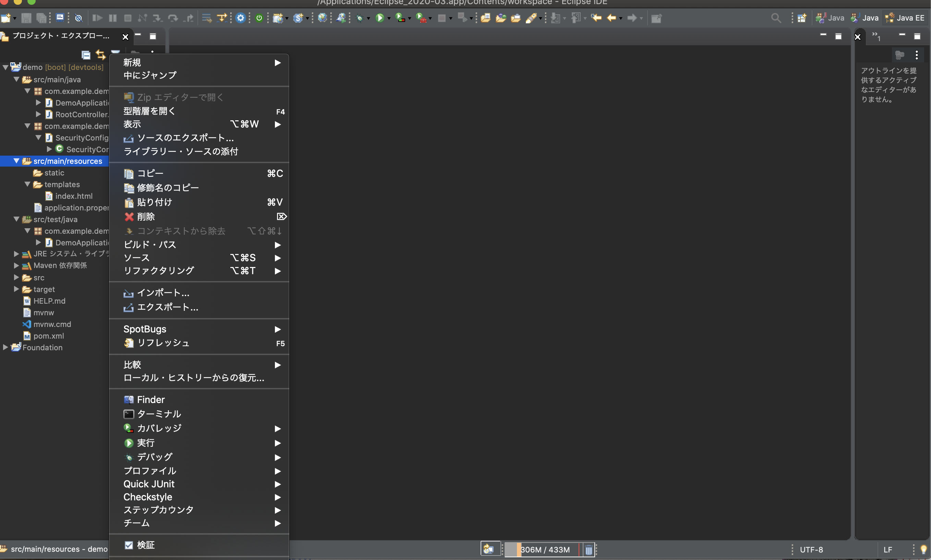
Task: Choose ターミナル in the context menu
Action: [199, 414]
